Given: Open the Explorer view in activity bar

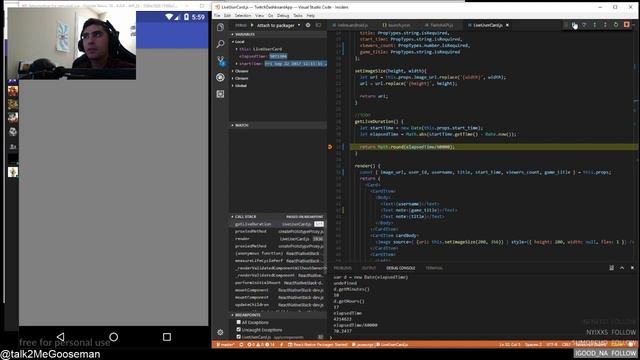Looking at the screenshot, I should point(220,27).
